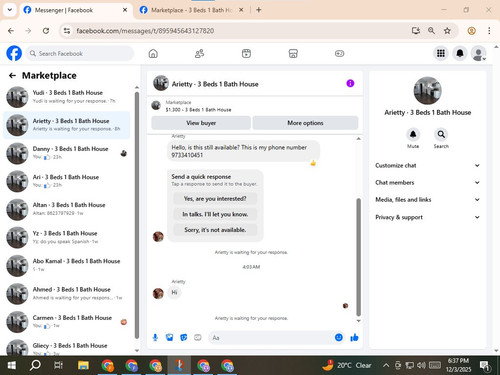This screenshot has height=375, width=500.
Task: Open Chrome's three-dot menu
Action: 489,31
